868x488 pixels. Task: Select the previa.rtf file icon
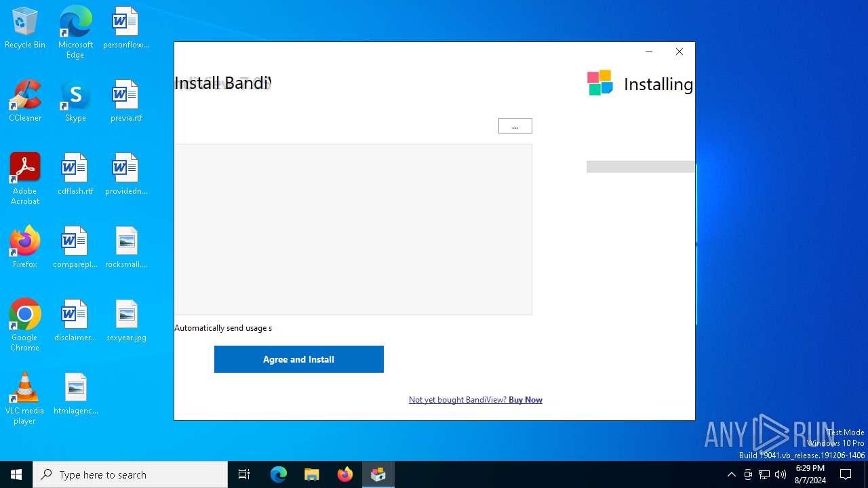(x=126, y=102)
